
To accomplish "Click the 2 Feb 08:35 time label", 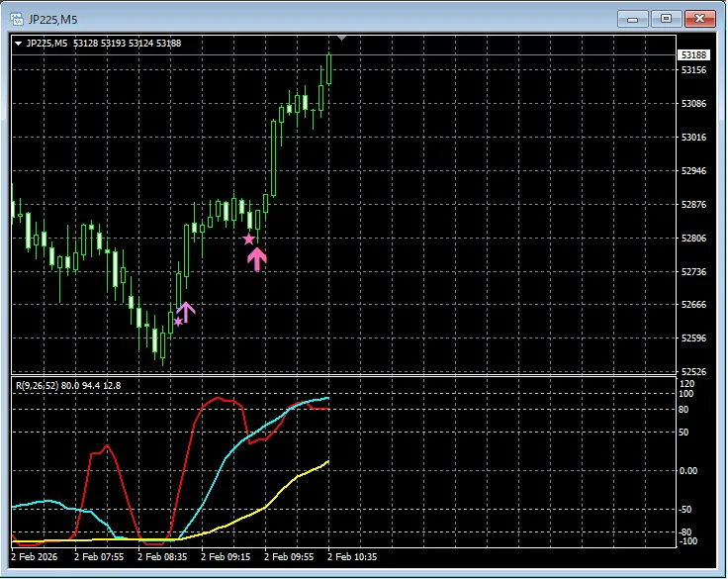I will point(162,557).
